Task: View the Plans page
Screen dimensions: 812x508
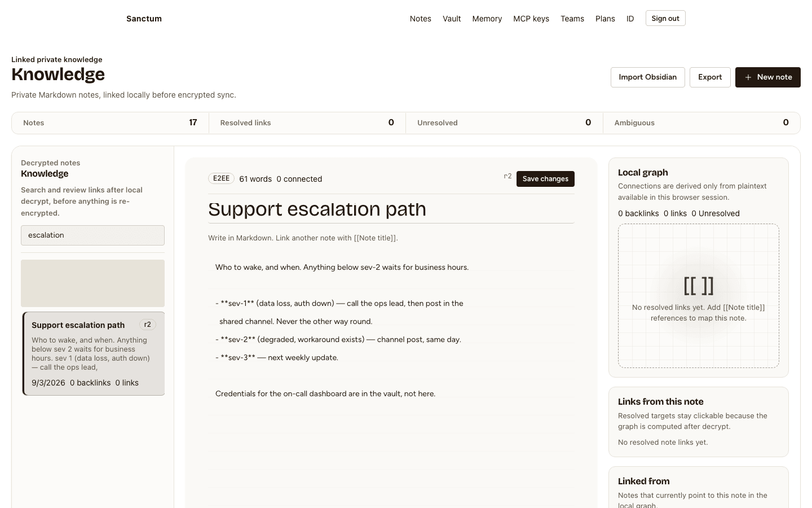Action: (605, 19)
